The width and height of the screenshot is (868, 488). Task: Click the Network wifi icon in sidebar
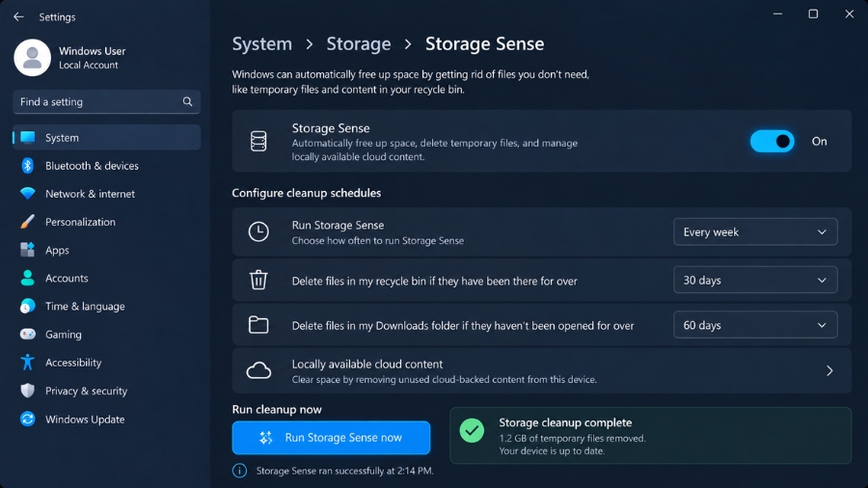pos(28,194)
